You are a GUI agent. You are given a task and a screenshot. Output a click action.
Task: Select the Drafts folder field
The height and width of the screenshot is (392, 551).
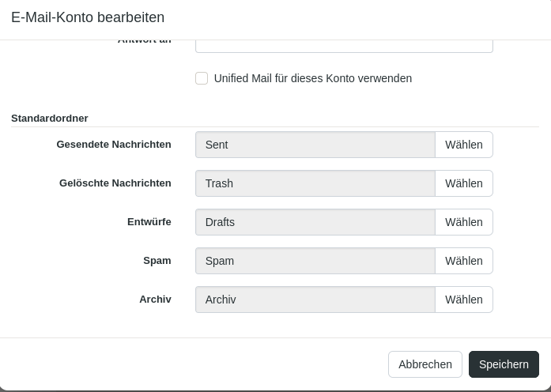pyautogui.click(x=315, y=222)
